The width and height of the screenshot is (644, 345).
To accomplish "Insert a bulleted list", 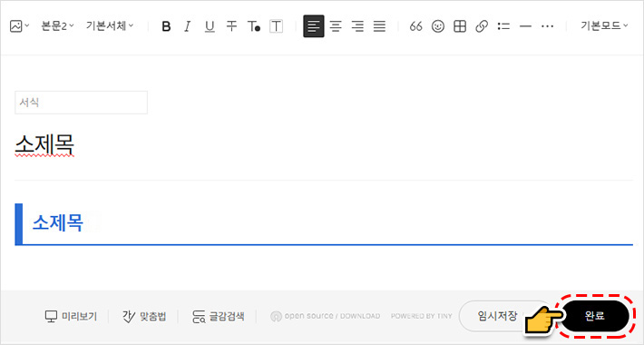I will tap(503, 26).
